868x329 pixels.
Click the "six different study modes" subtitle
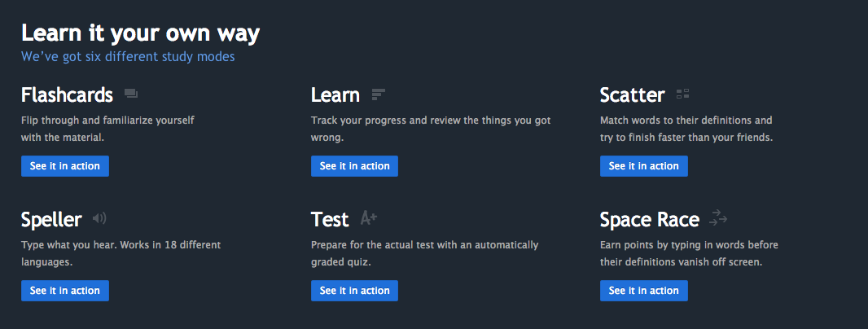click(x=128, y=57)
